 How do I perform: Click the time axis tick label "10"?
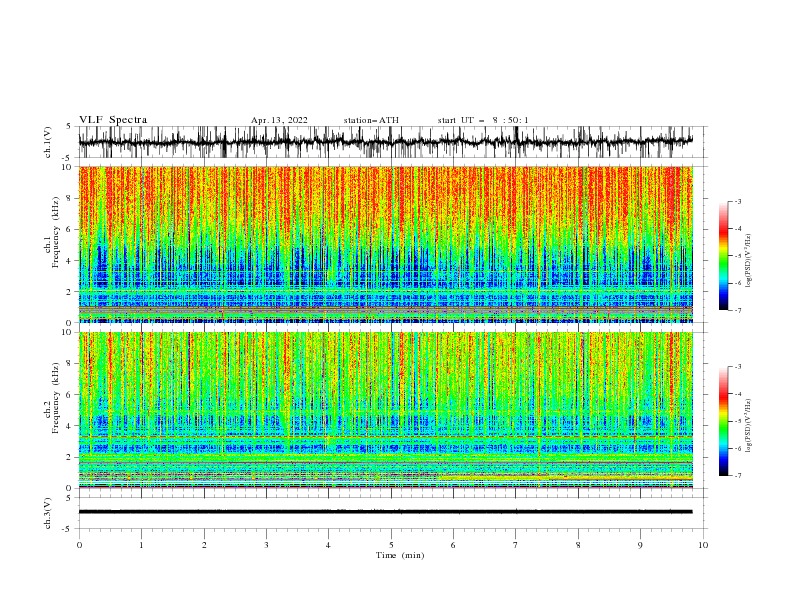point(703,545)
